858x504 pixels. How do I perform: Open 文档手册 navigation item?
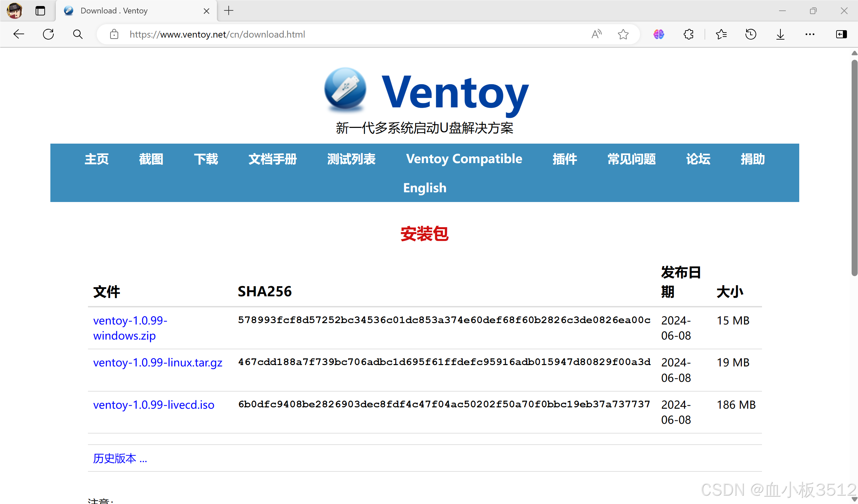[273, 159]
